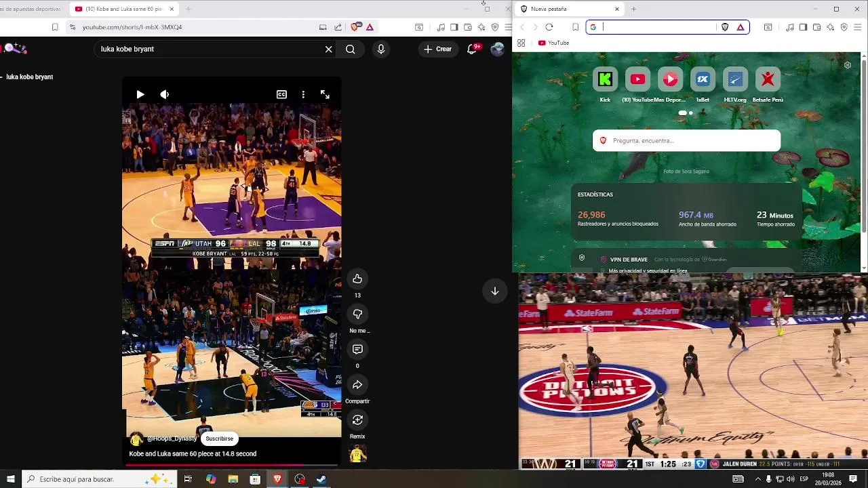
Task: Open the YouTube account avatar menu
Action: 498,49
